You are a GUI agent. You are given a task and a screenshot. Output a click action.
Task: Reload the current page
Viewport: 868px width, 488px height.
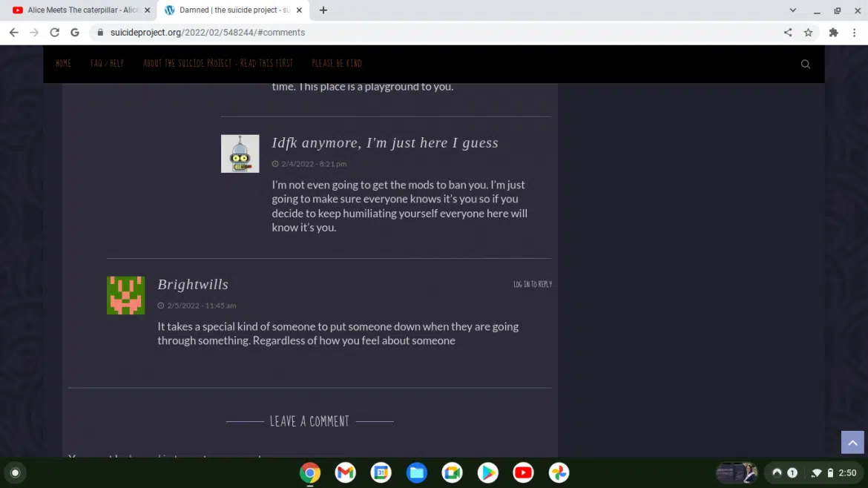[54, 33]
